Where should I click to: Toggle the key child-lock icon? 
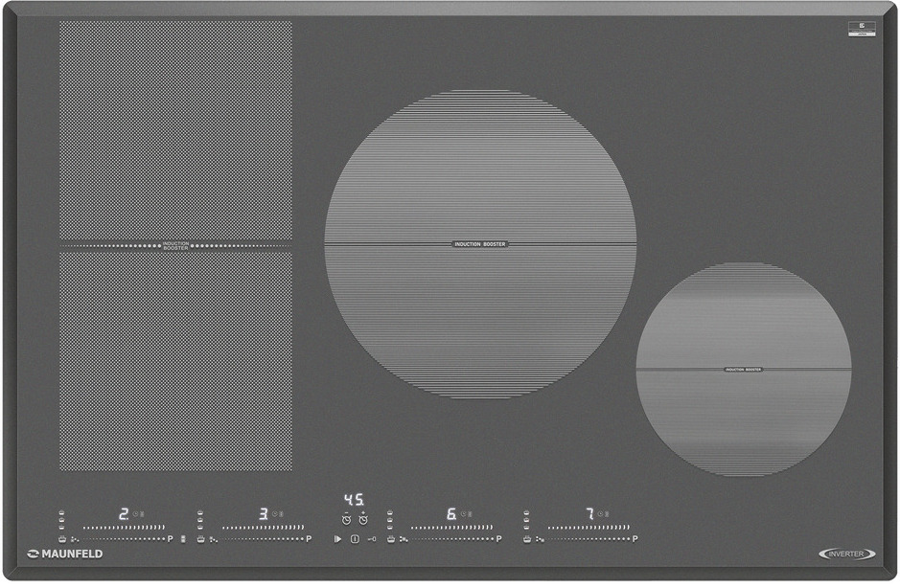click(x=372, y=539)
